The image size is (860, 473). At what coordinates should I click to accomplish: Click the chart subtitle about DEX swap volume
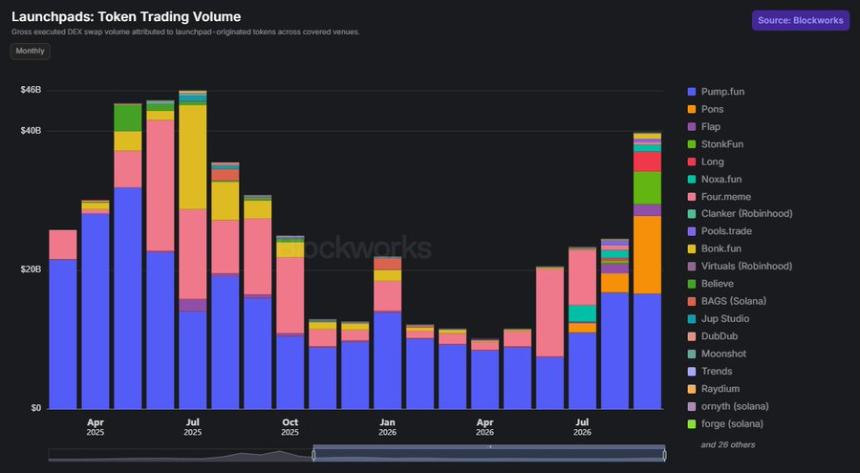(185, 32)
